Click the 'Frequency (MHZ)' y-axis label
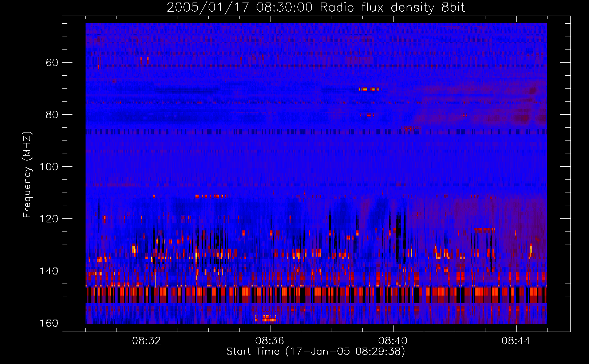 27,174
